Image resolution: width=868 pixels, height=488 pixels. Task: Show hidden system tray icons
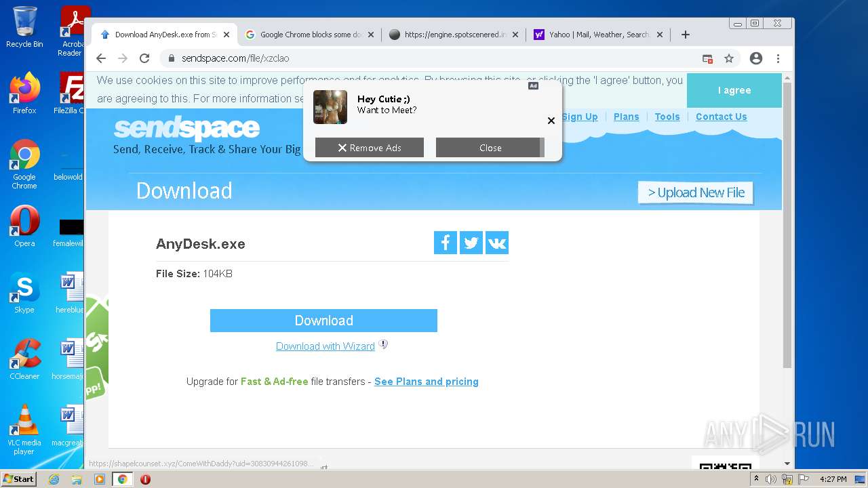click(x=756, y=479)
